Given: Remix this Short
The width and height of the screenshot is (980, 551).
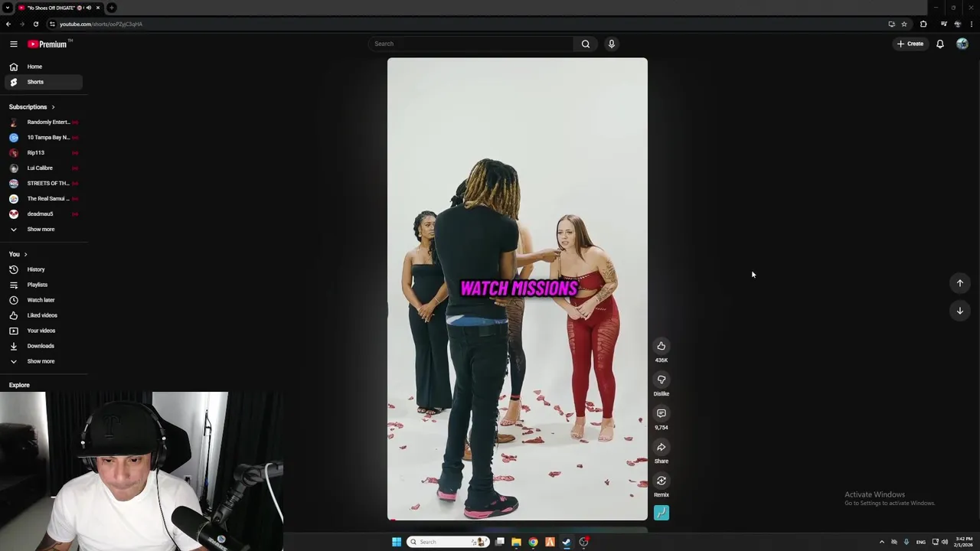Looking at the screenshot, I should [661, 481].
